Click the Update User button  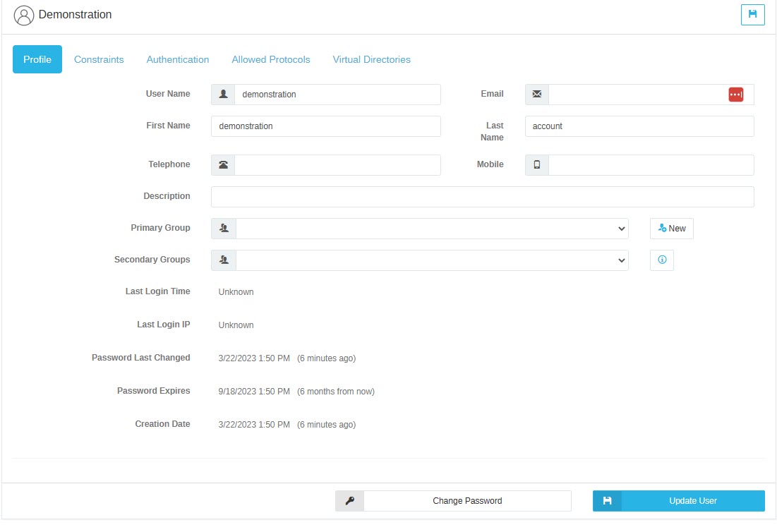(679, 501)
